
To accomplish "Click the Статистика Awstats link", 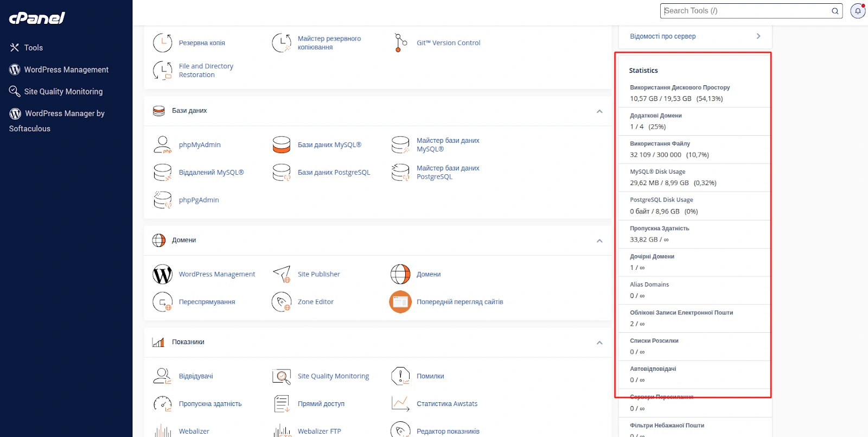I will [446, 404].
